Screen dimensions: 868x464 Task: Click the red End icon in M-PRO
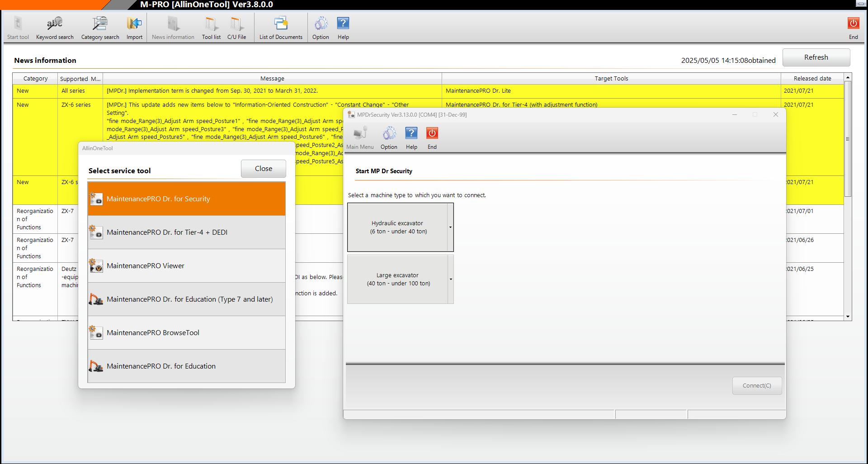pos(853,28)
